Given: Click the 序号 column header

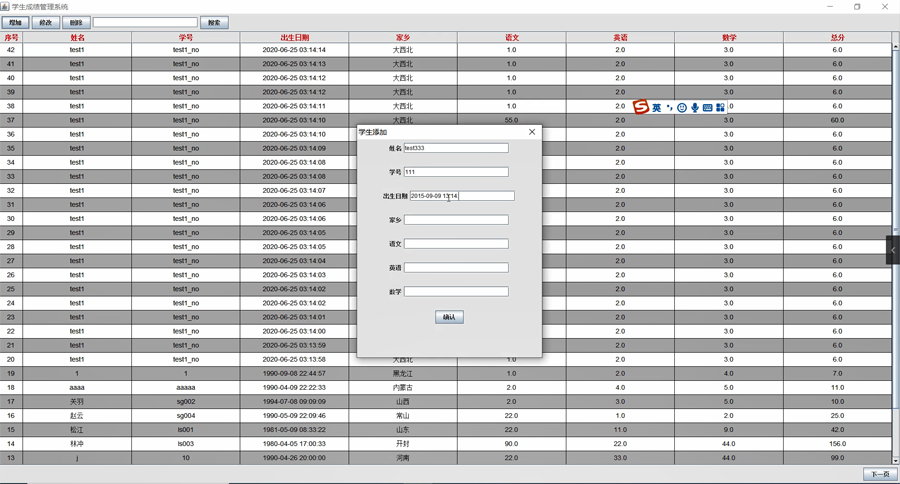Looking at the screenshot, I should pos(11,37).
